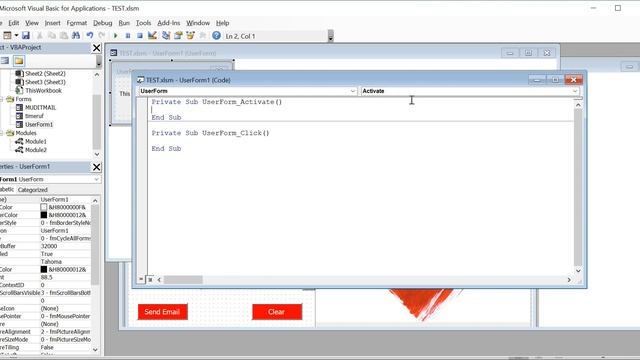
Task: Run the macro with the green play icon
Action: click(116, 36)
